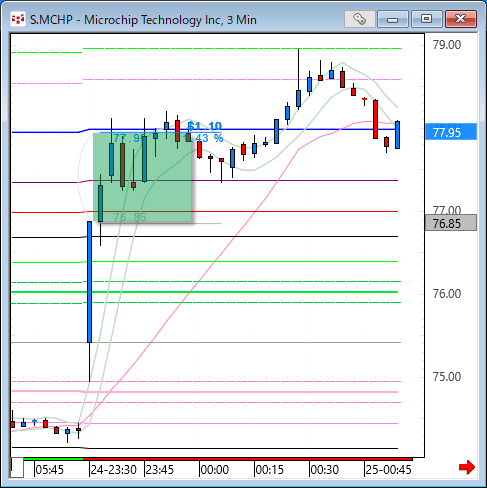This screenshot has height=488, width=487.
Task: Click the long red candle near 00:45
Action: click(375, 119)
